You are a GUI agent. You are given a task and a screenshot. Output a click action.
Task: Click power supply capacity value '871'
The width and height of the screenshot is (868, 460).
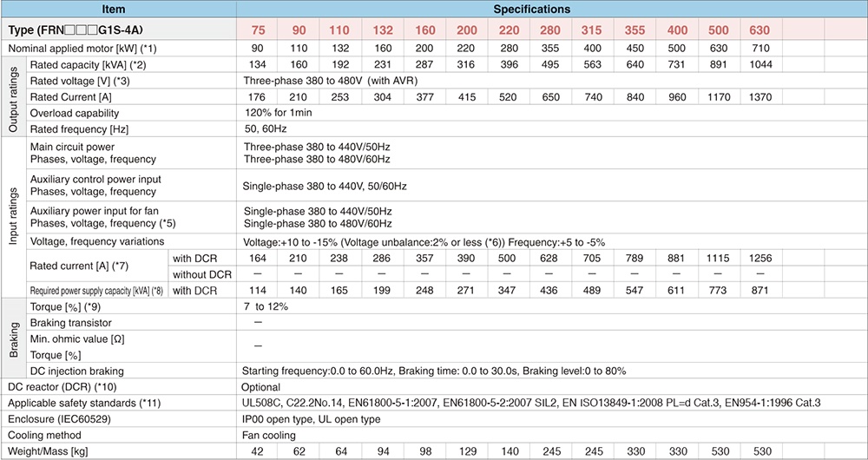pos(759,291)
